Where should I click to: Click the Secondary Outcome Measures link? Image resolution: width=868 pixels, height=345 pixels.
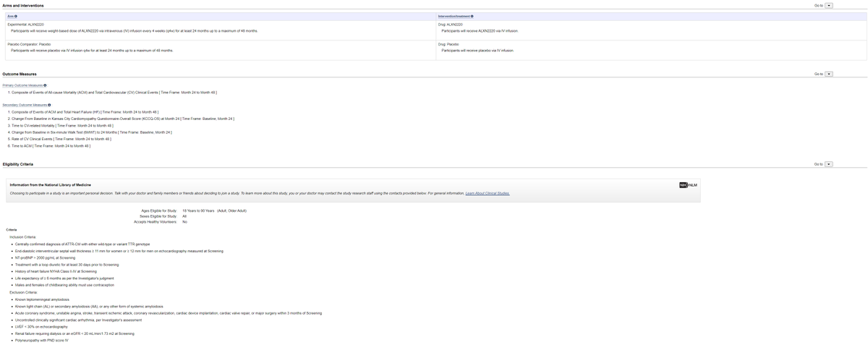25,105
